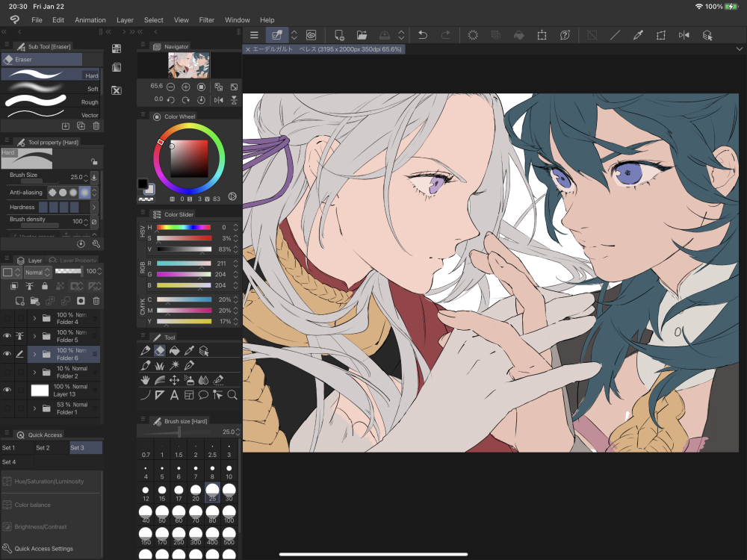747x560 pixels.
Task: Toggle Lock Layer padlock
Action: click(45, 286)
